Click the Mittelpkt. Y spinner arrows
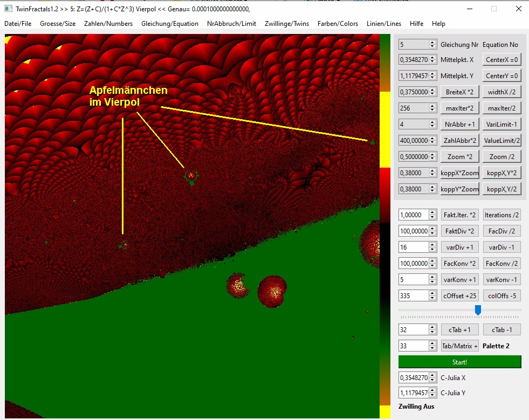 (432, 76)
